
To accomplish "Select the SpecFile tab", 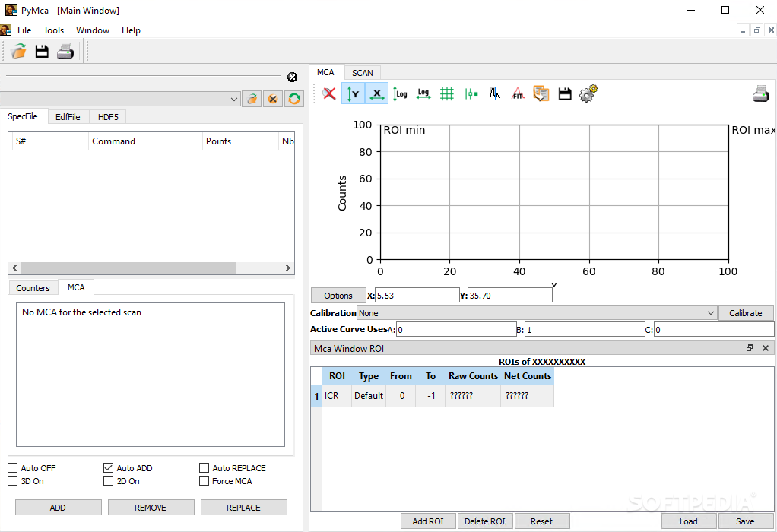I will click(23, 116).
